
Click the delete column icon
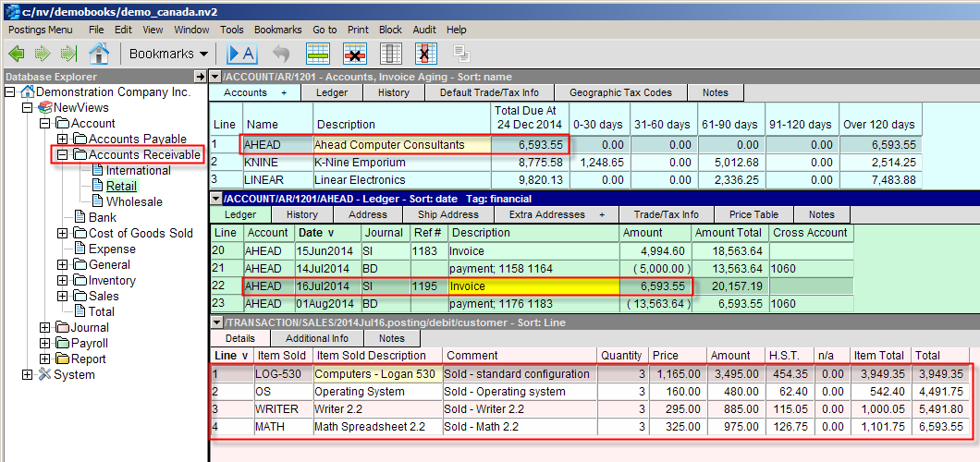(426, 54)
